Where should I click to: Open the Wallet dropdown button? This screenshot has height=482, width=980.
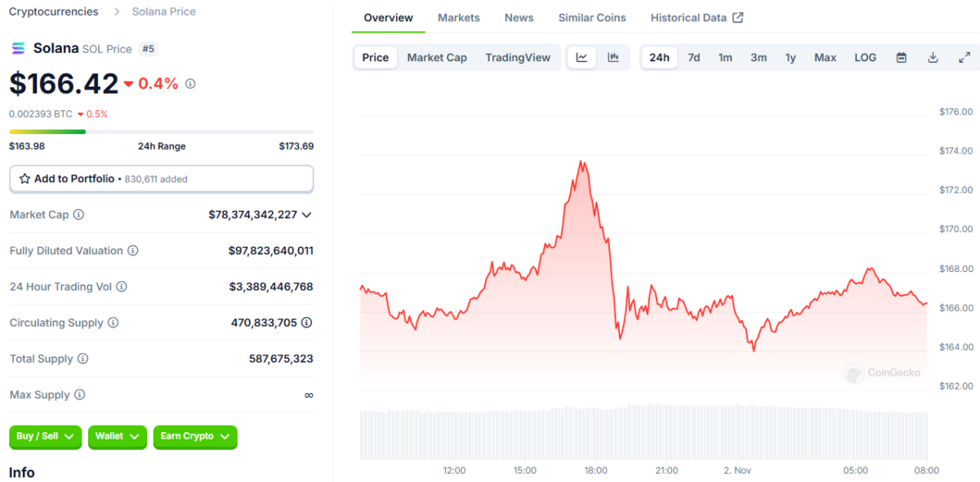click(118, 436)
